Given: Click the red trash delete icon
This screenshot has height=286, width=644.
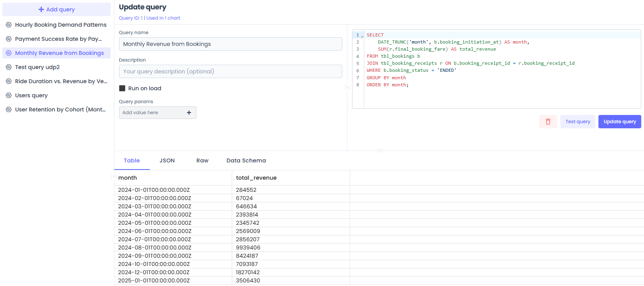Looking at the screenshot, I should tap(548, 122).
